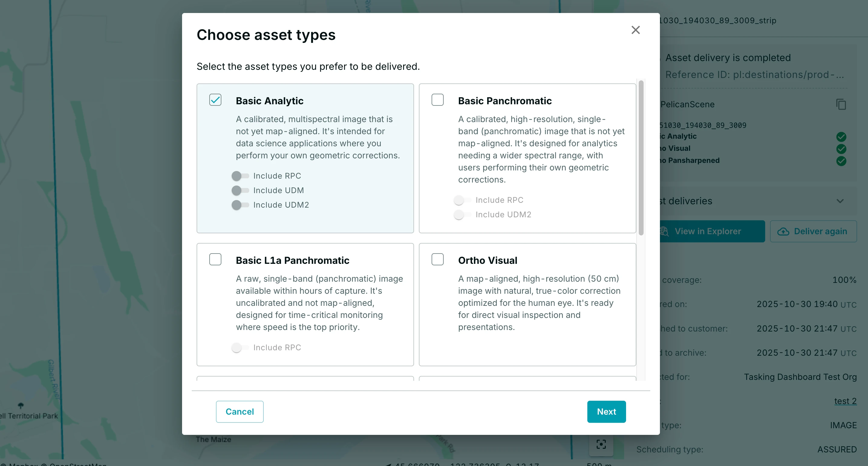
Task: Enable the Include UDM2 toggle
Action: pos(240,205)
